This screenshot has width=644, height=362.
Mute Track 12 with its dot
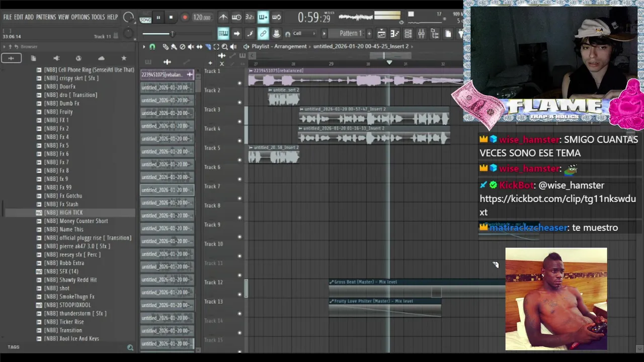tap(239, 294)
